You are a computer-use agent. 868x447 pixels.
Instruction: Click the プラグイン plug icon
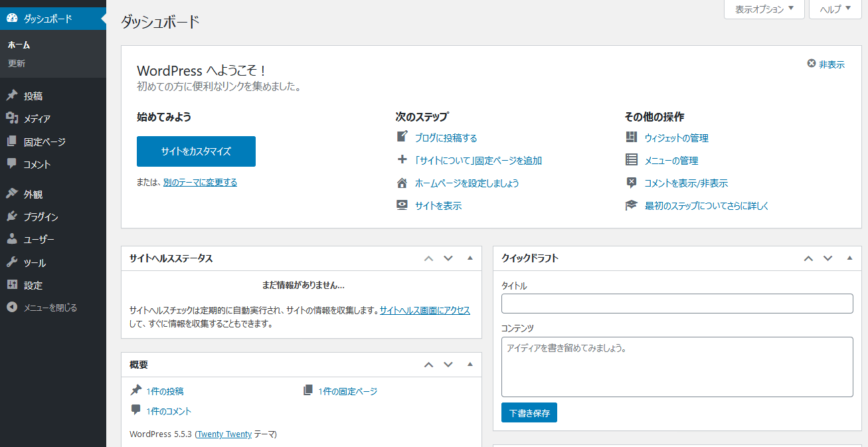coord(12,217)
